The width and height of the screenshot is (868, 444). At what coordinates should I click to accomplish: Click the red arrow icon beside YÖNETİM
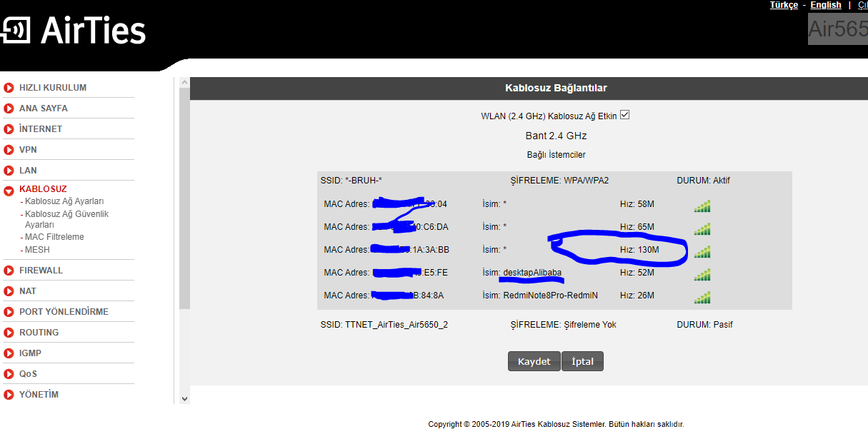coord(9,395)
